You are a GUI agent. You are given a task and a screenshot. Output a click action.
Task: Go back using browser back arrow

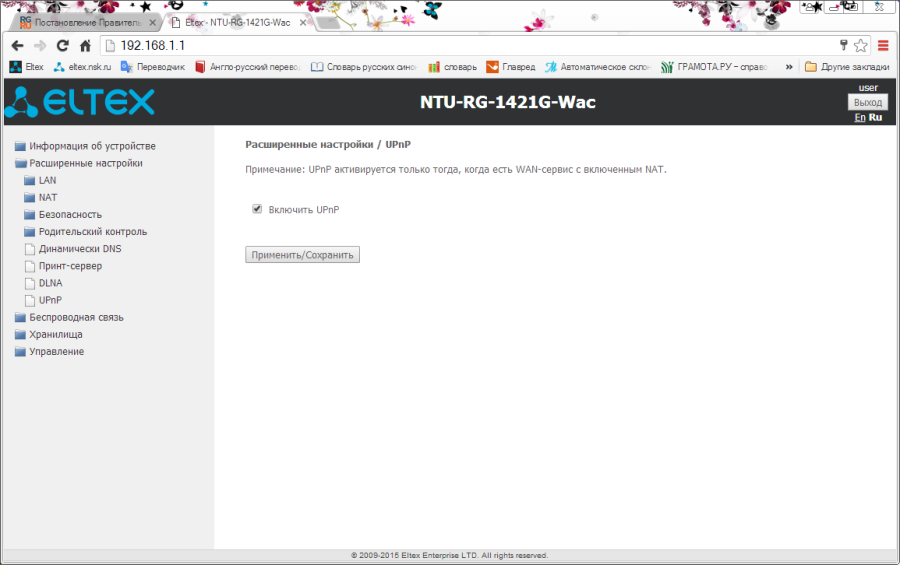(17, 45)
